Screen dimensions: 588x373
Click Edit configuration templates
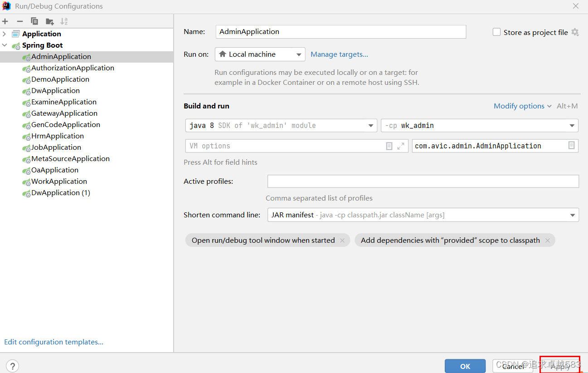click(x=53, y=342)
